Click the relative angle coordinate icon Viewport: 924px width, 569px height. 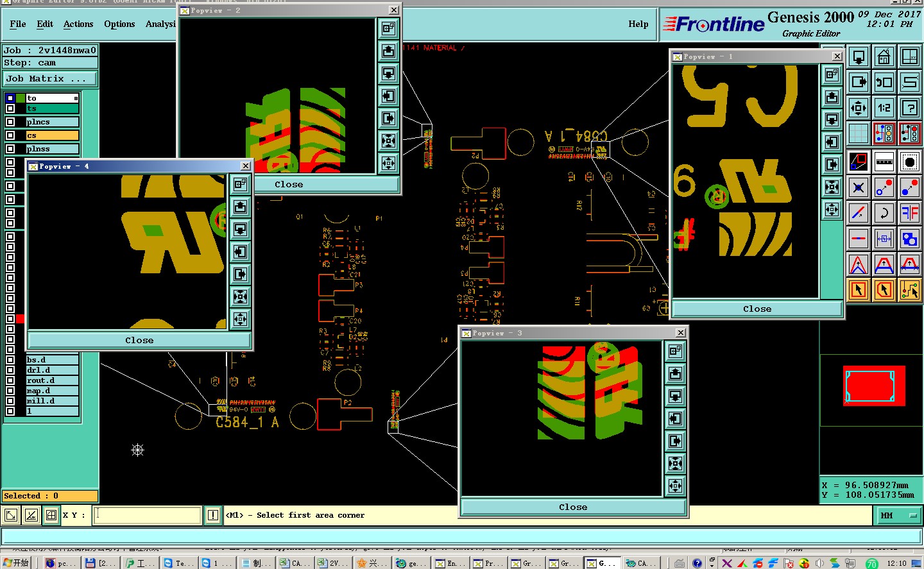pyautogui.click(x=31, y=514)
